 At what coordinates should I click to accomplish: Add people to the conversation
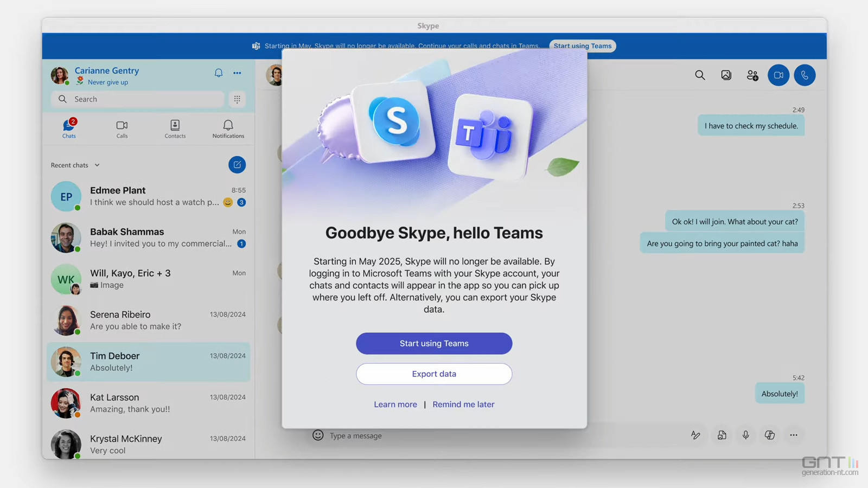tap(752, 75)
